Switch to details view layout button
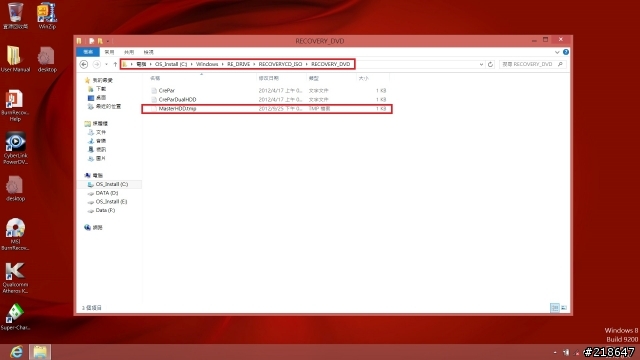The image size is (640, 360). (555, 308)
